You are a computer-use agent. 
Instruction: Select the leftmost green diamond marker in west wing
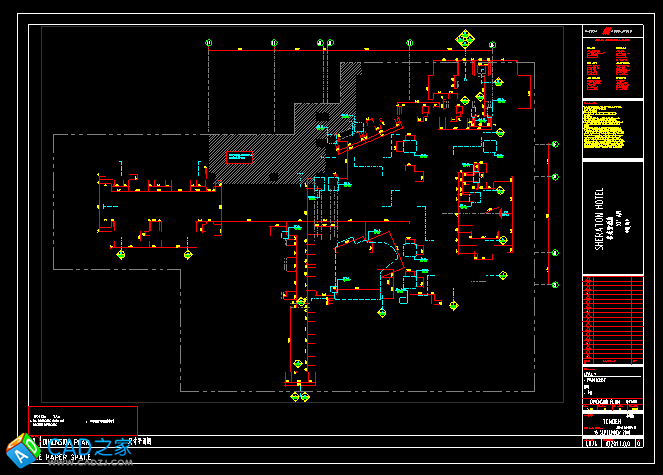(122, 255)
